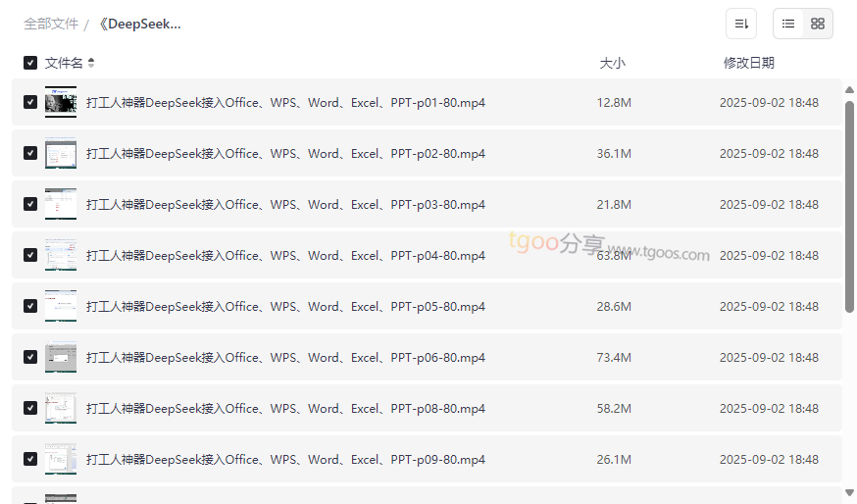
Task: Click the 大小 column header
Action: (x=612, y=63)
